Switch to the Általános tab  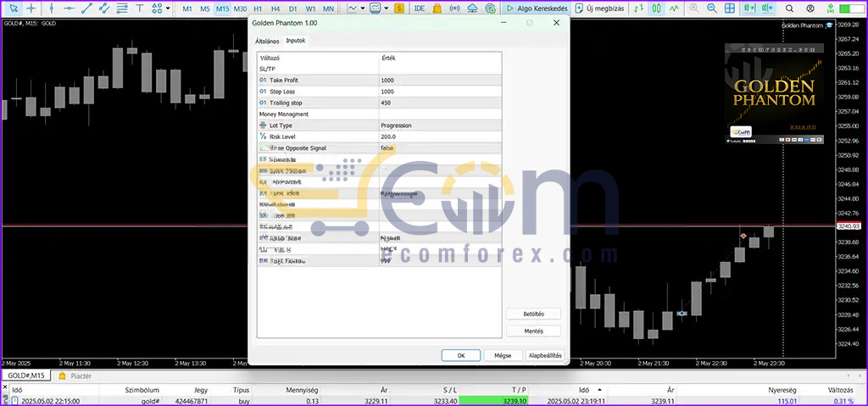[x=267, y=42]
